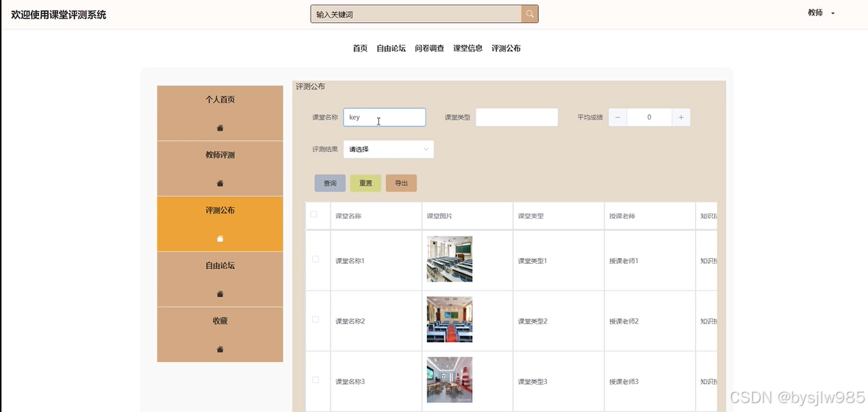
Task: Click the white home icon under 评测公布
Action: pyautogui.click(x=220, y=239)
